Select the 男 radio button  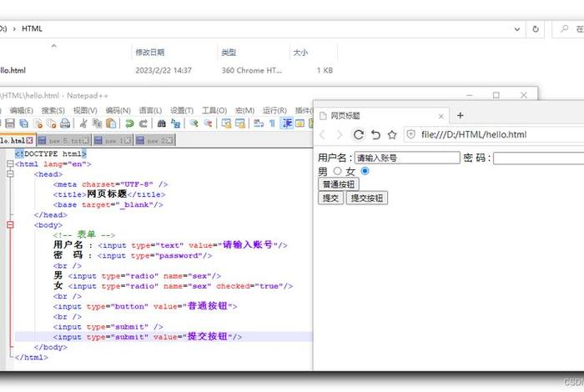click(337, 171)
